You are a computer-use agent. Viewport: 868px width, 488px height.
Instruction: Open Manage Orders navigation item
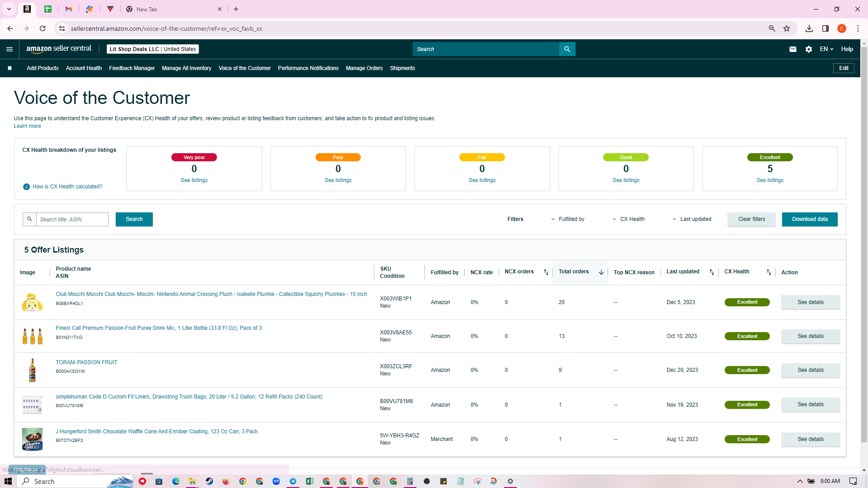click(x=364, y=68)
